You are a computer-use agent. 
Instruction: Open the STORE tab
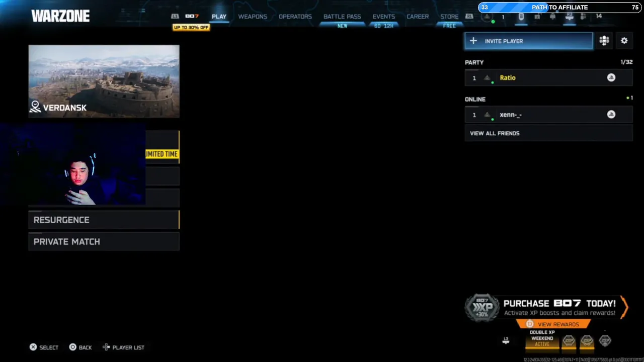(x=449, y=17)
